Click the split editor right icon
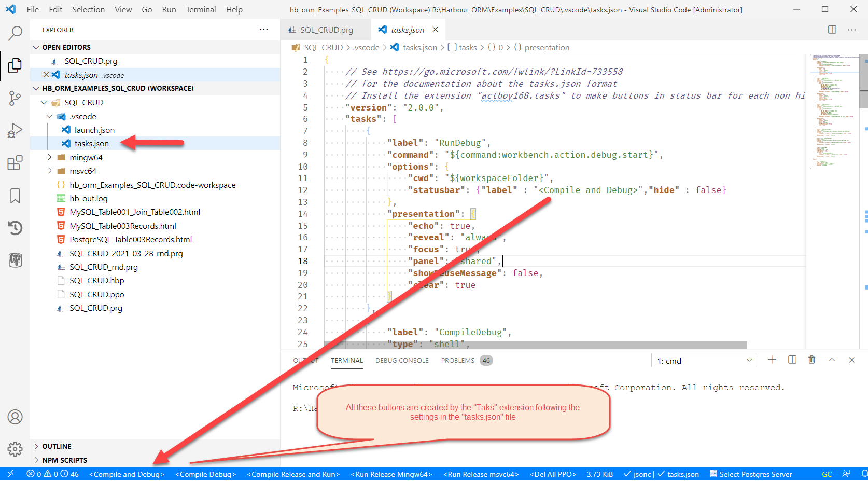Viewport: 868px width, 481px height. point(832,30)
